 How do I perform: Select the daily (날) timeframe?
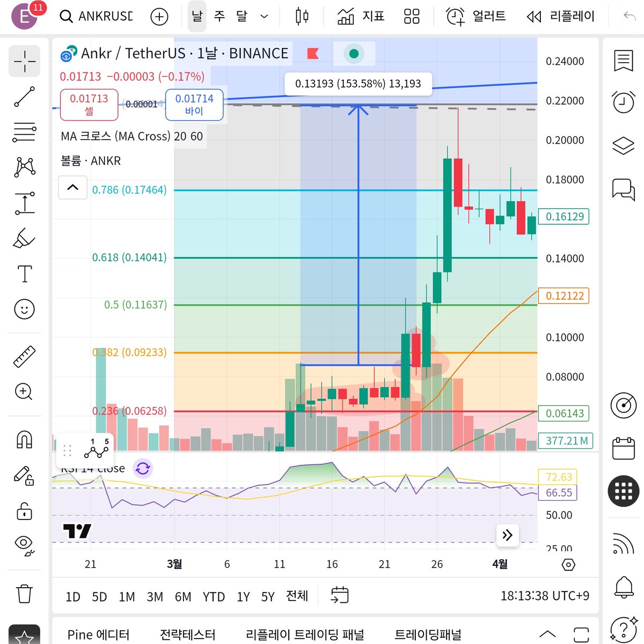197,16
